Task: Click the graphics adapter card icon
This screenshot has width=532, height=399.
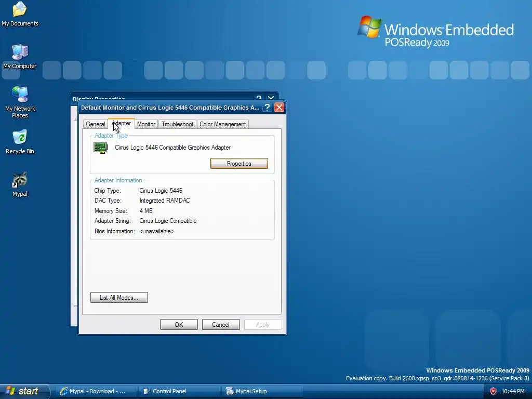Action: coord(100,148)
